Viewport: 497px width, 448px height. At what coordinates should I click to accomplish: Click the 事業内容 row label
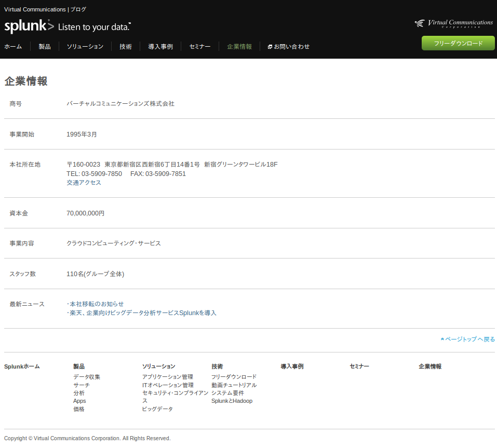pos(22,243)
